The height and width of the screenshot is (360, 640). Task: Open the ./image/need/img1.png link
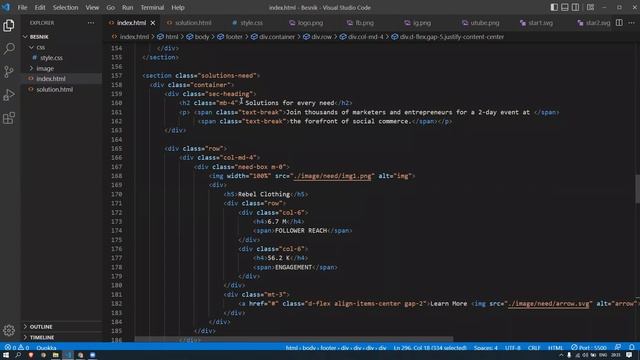coord(333,176)
